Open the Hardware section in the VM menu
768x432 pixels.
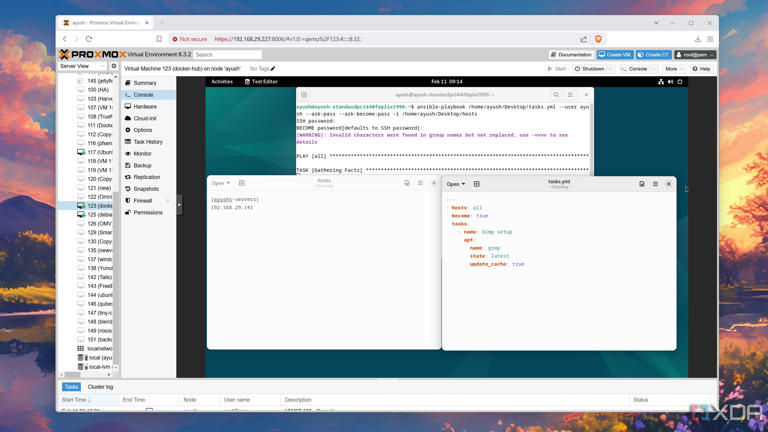(145, 106)
